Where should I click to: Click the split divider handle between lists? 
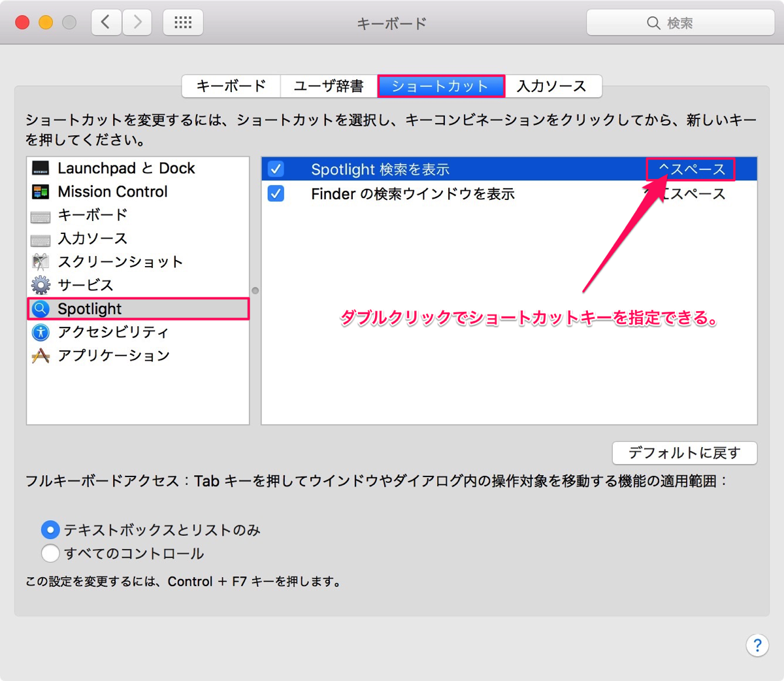(255, 290)
